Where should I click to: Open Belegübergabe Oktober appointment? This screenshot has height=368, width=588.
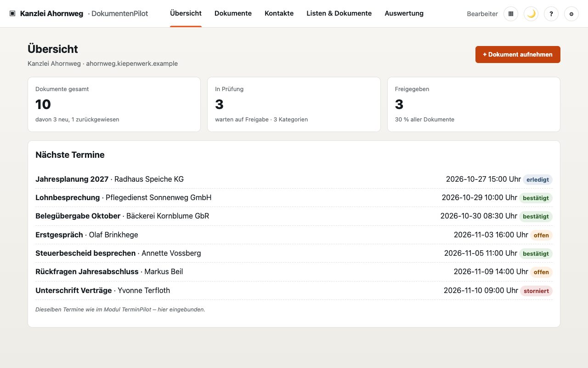click(294, 216)
